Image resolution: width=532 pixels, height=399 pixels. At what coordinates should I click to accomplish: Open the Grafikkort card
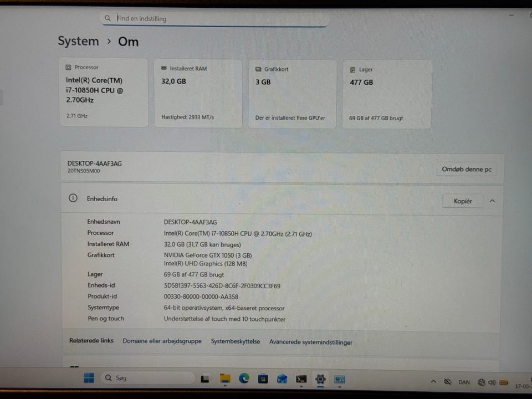[292, 94]
